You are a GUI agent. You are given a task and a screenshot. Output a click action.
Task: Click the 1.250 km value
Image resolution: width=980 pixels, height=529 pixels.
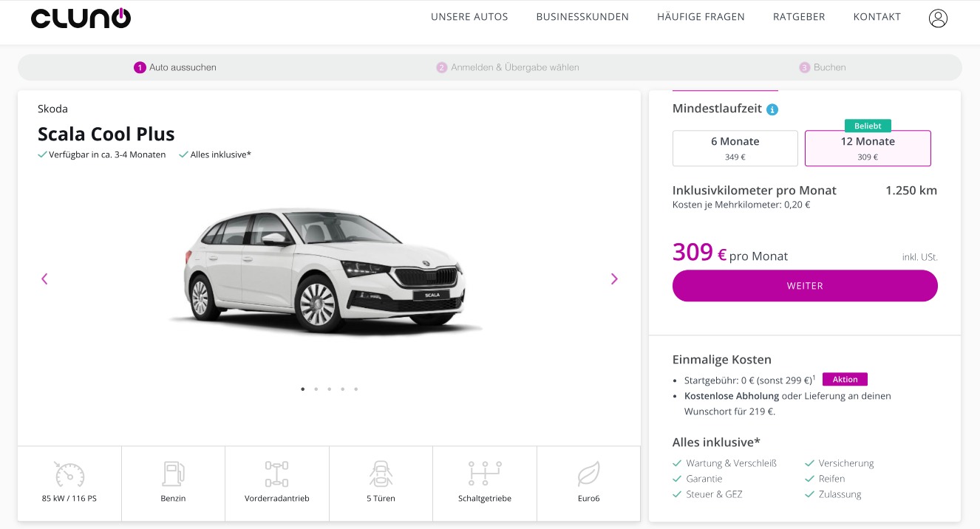(x=911, y=191)
